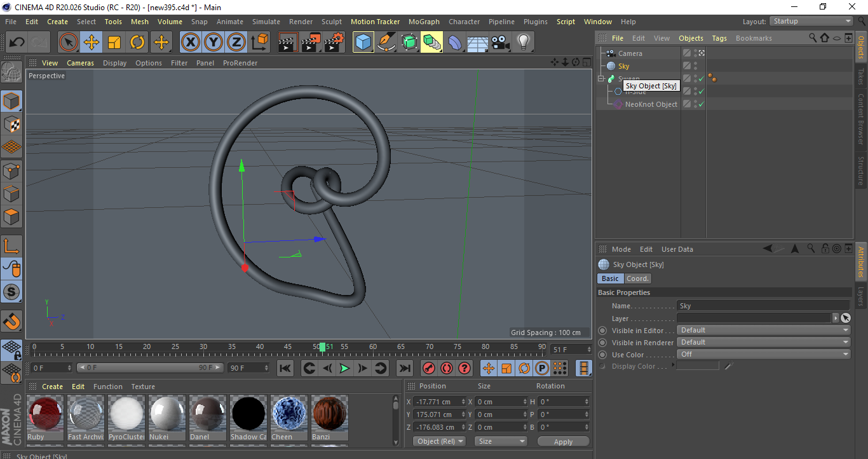Switch to Edges mode
This screenshot has width=868, height=459.
point(11,193)
